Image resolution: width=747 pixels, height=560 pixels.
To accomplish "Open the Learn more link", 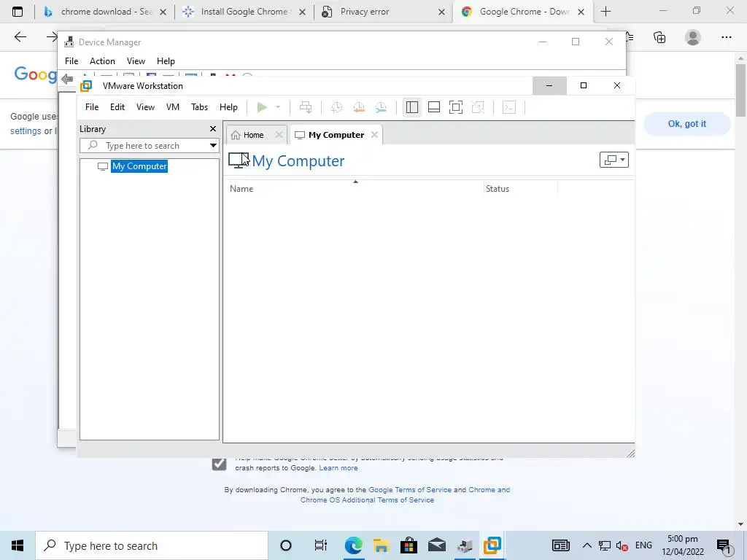I will 338,468.
